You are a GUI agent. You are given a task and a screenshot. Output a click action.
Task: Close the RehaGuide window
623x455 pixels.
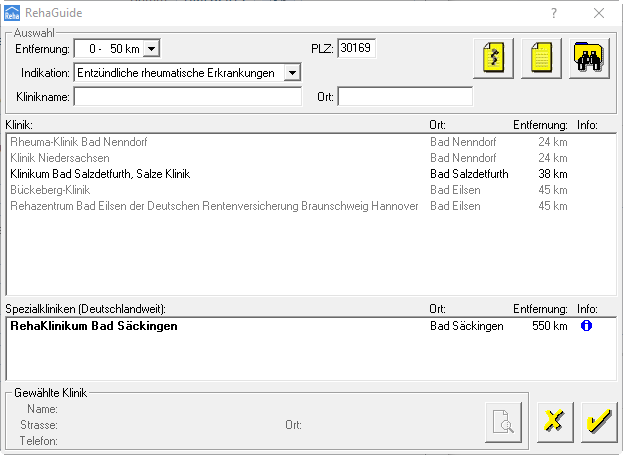click(599, 13)
